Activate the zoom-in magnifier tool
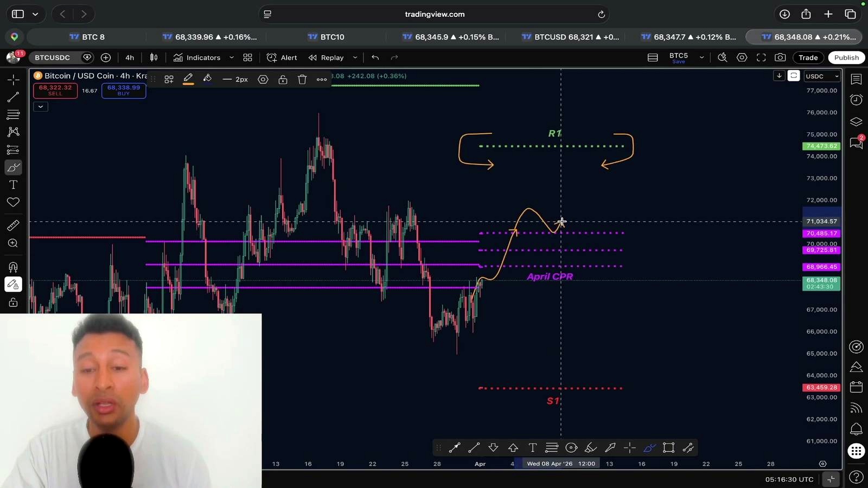 point(13,243)
